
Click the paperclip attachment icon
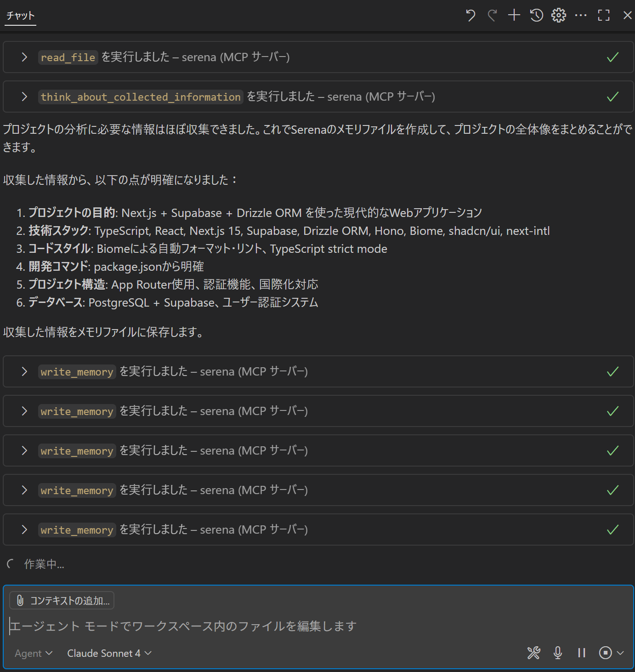pyautogui.click(x=19, y=600)
